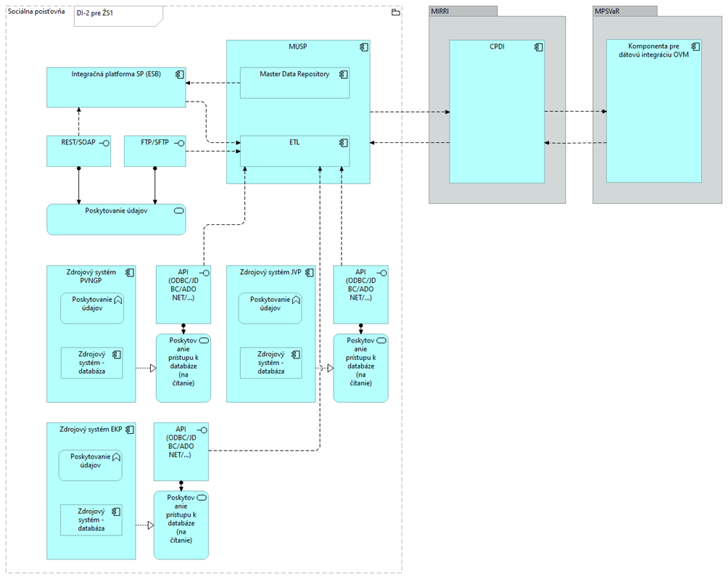Select the database element inside Zdrojový systém PVNGP
The height and width of the screenshot is (579, 728).
[x=91, y=362]
